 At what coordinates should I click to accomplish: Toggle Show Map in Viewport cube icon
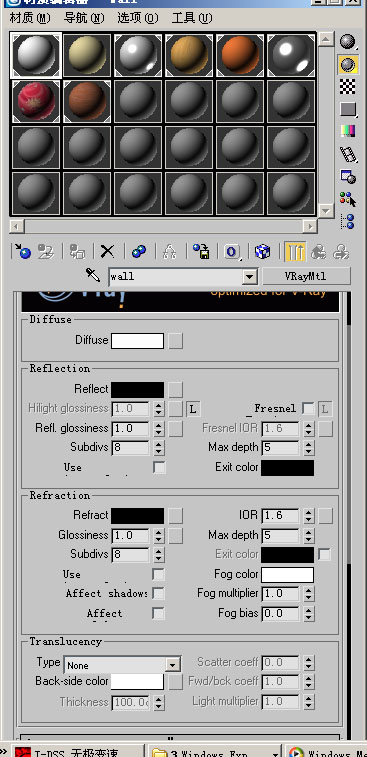[x=262, y=251]
